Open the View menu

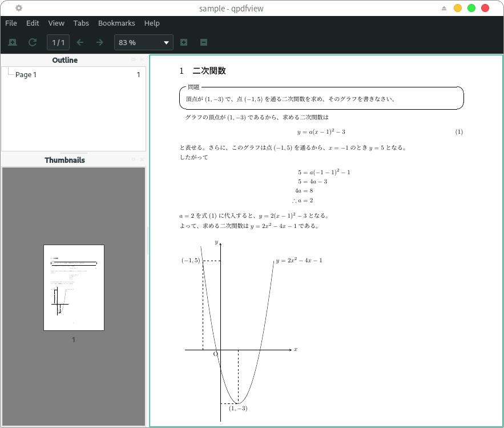coord(56,23)
